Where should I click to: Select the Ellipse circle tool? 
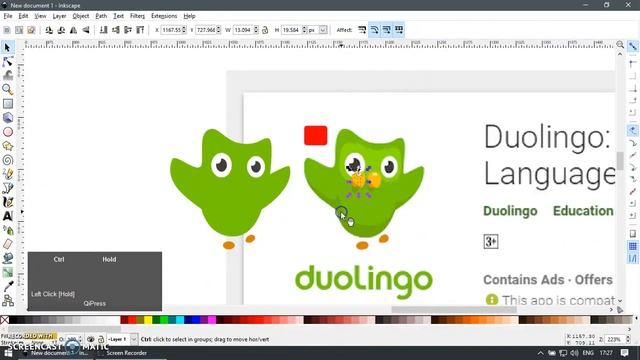7,132
